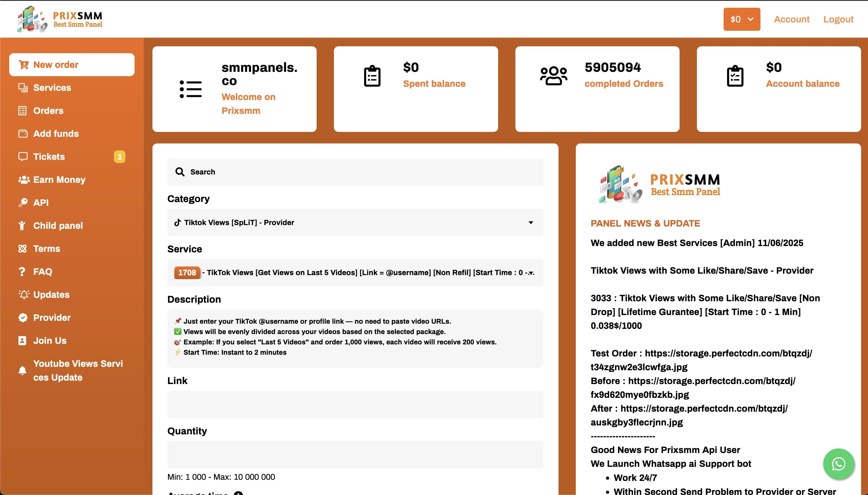Screen dimensions: 868x495
Task: Open the Services menu item
Action: (x=52, y=88)
